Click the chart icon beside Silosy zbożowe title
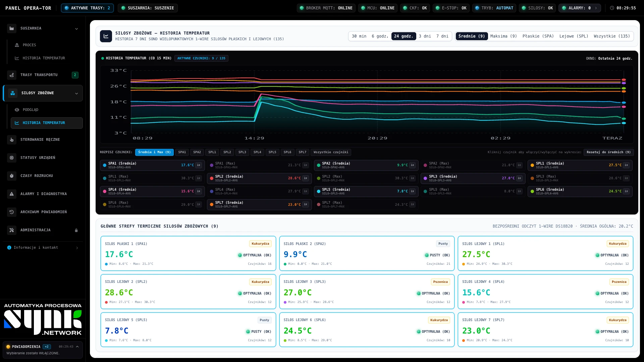Screen dimensions: 644x362 [106, 36]
